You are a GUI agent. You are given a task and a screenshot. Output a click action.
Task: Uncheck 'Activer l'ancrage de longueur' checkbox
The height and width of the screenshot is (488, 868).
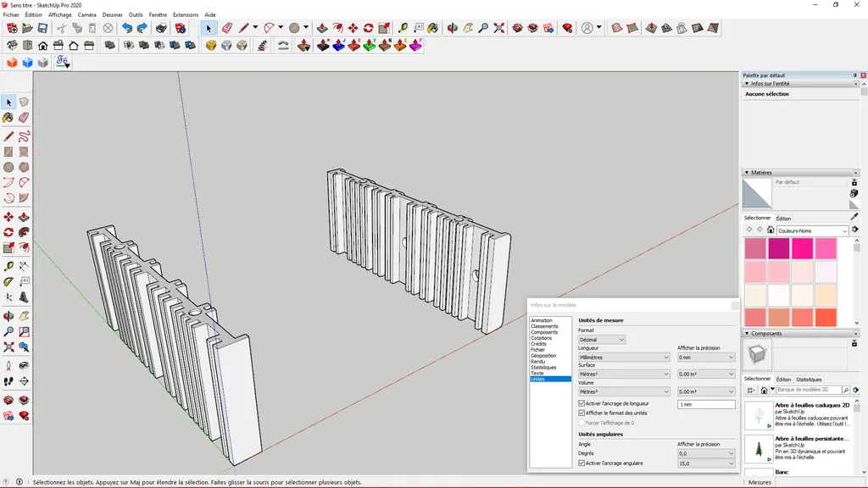click(581, 404)
